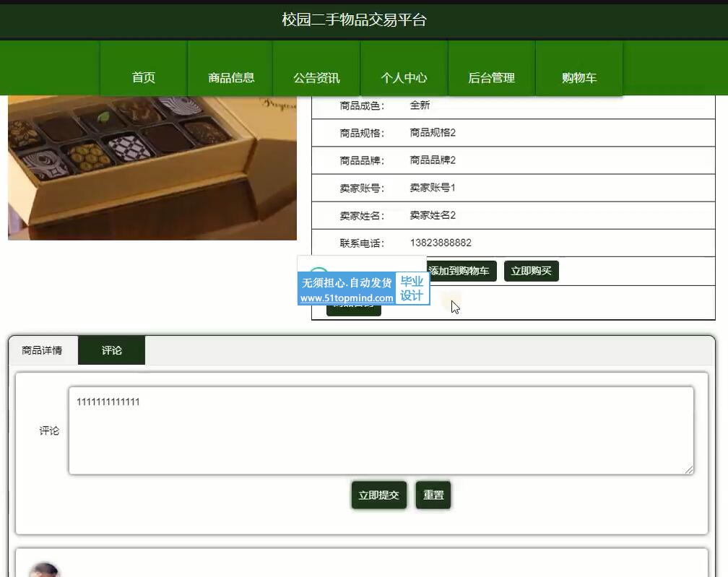Click the 联系电话: label
728x577 pixels.
(362, 243)
